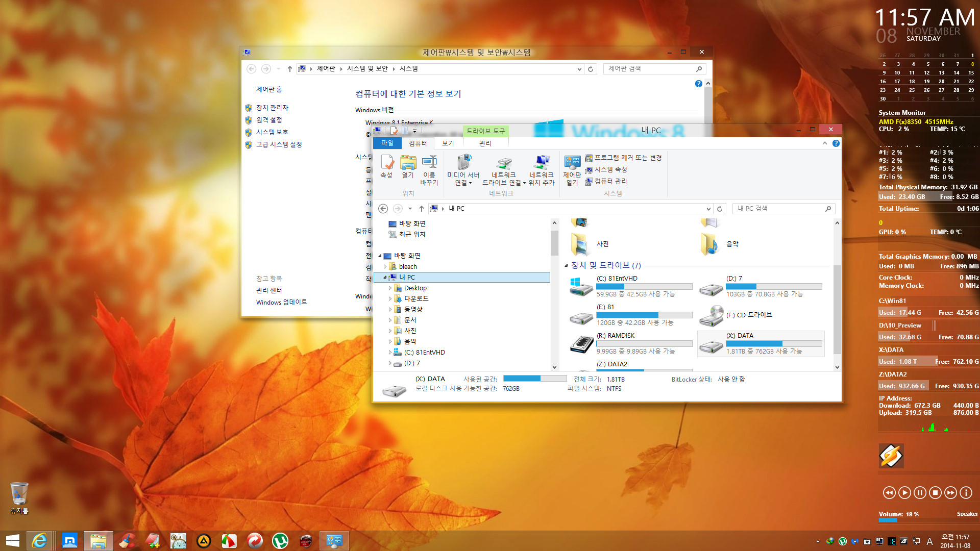Switch to the Manage (관리) ribbon tab
The image size is (980, 551).
coord(485,143)
